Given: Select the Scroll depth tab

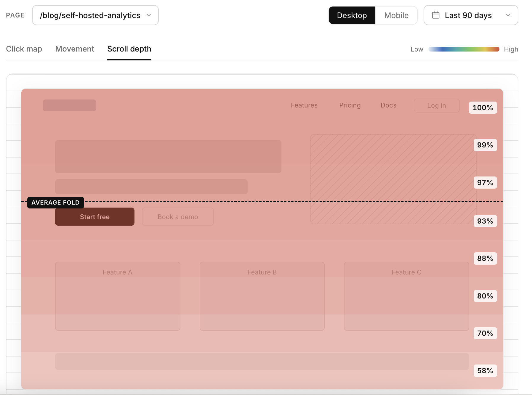Looking at the screenshot, I should 129,49.
